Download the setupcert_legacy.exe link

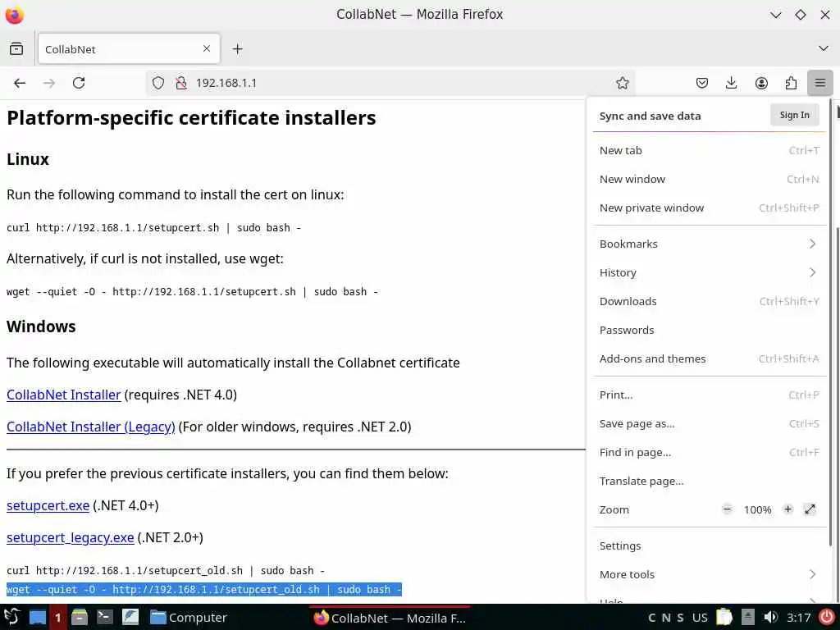(71, 537)
